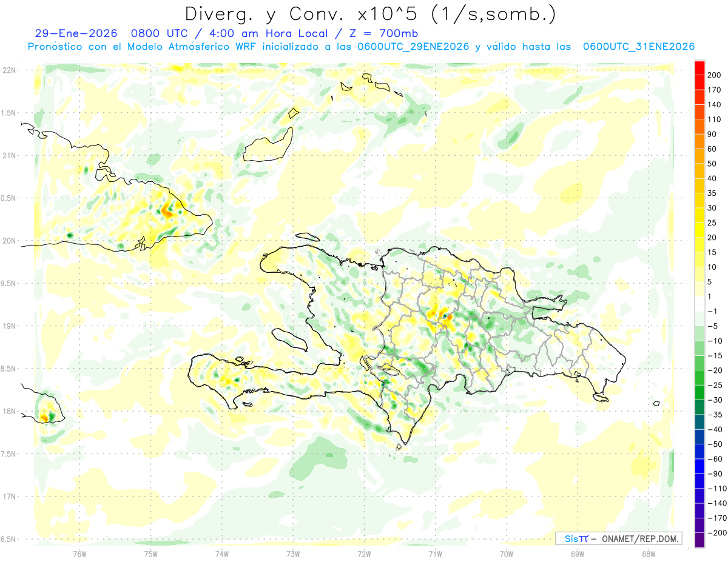Click the white colorbar segment between 1 and -1
This screenshot has height=562, width=728.
point(699,304)
